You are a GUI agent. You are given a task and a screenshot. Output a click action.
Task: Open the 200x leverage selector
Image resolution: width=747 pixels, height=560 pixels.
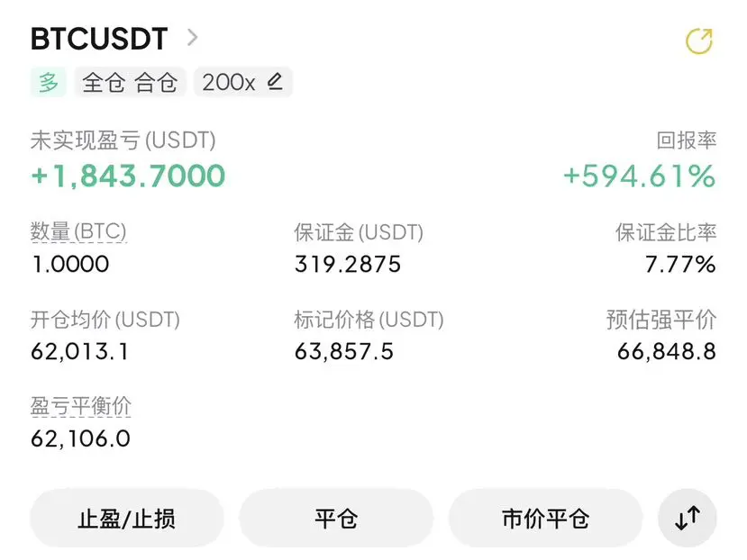click(243, 82)
